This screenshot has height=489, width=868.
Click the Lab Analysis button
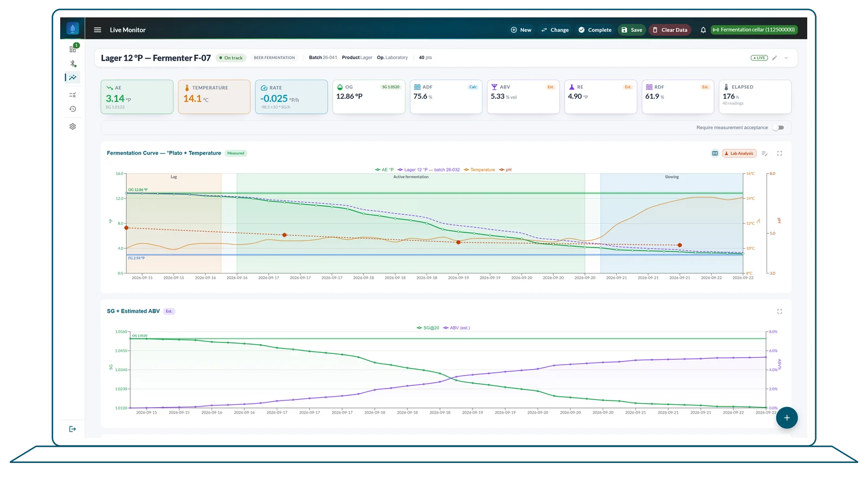click(739, 154)
